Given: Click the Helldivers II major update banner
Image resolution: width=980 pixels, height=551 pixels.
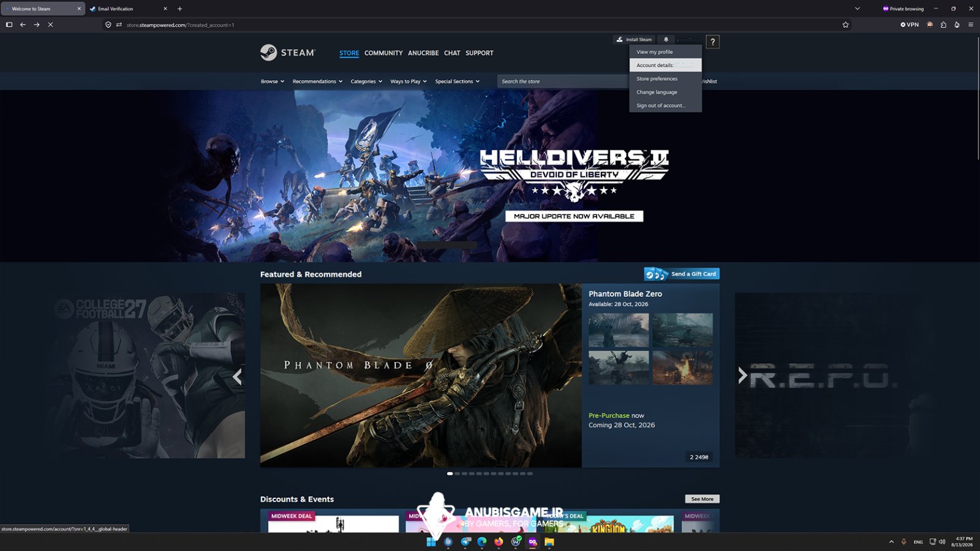Looking at the screenshot, I should pyautogui.click(x=575, y=216).
